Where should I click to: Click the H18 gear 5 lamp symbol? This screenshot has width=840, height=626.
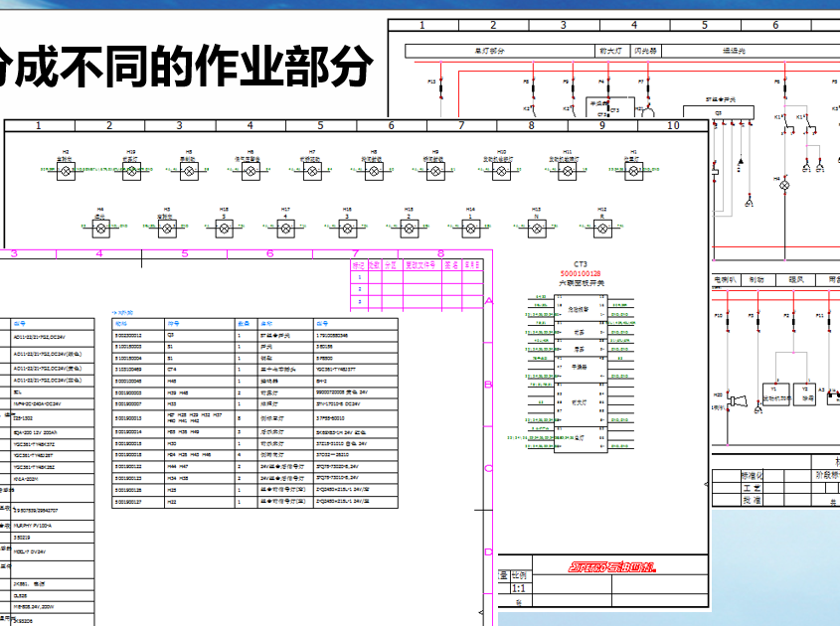click(x=225, y=229)
